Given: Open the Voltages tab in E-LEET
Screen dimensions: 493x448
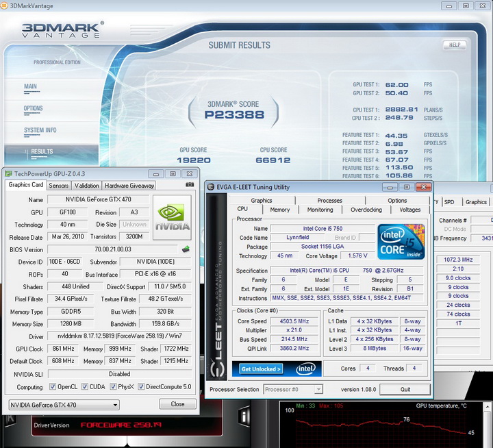Looking at the screenshot, I should (x=410, y=210).
